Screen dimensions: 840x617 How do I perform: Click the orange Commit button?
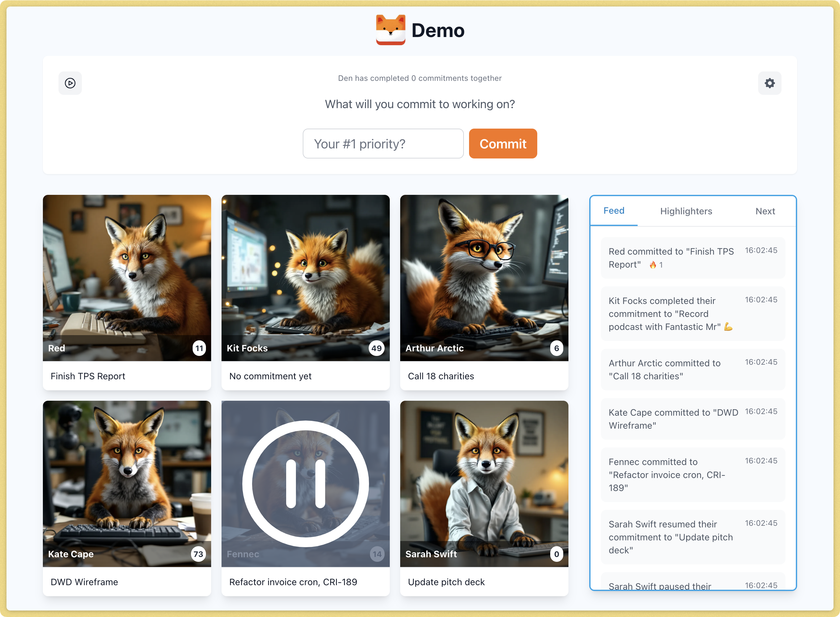503,144
